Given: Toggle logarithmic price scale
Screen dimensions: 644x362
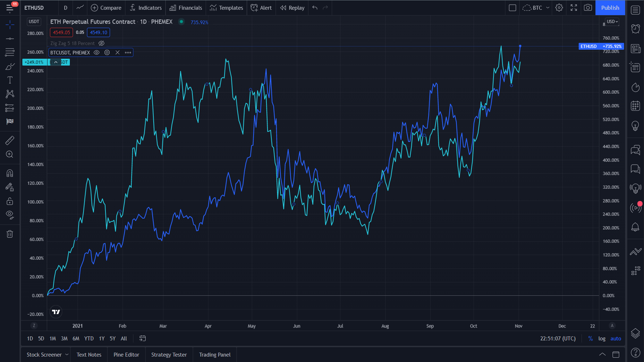Looking at the screenshot, I should click(602, 339).
